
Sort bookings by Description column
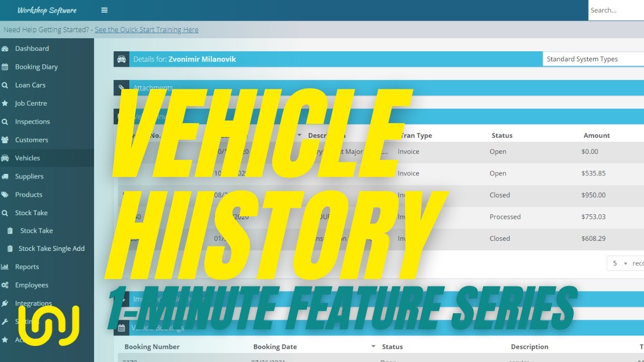point(529,347)
